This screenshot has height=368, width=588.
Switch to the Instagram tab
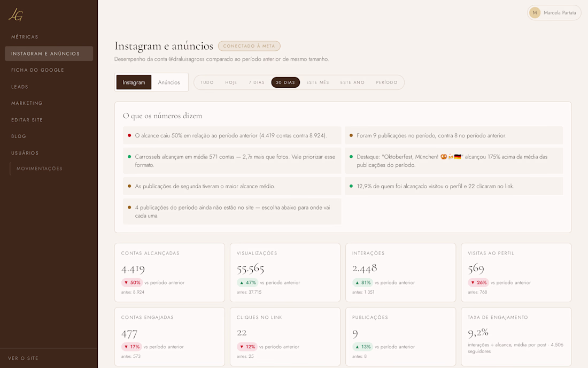pos(134,82)
